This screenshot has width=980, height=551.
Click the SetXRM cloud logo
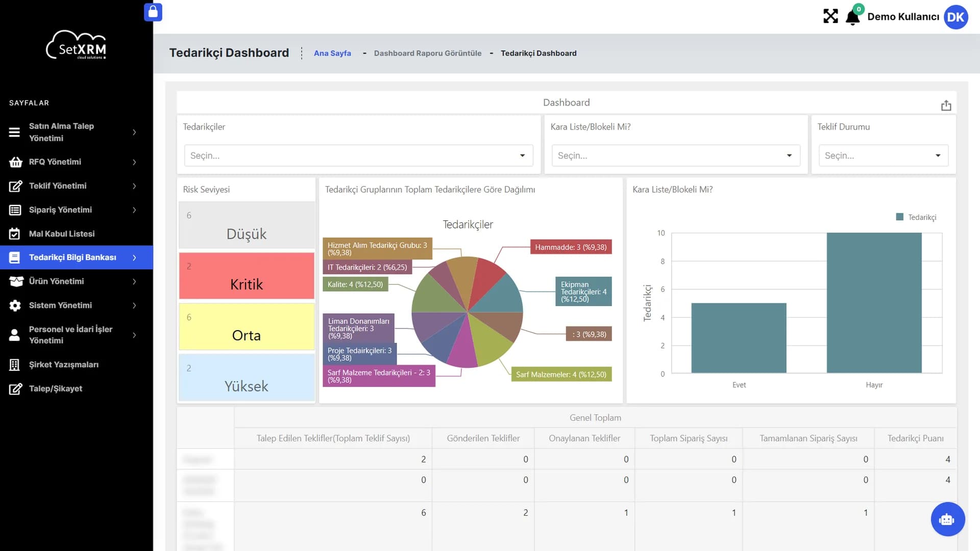[x=77, y=45]
